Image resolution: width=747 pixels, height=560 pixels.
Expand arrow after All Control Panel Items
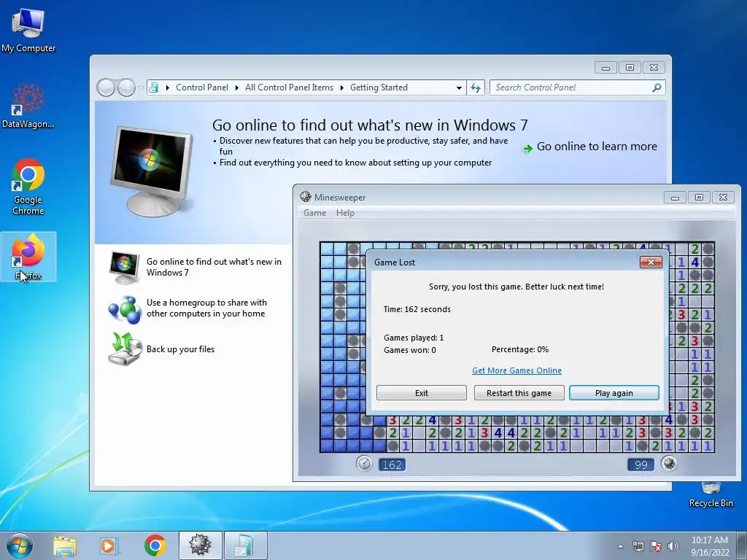tap(341, 88)
